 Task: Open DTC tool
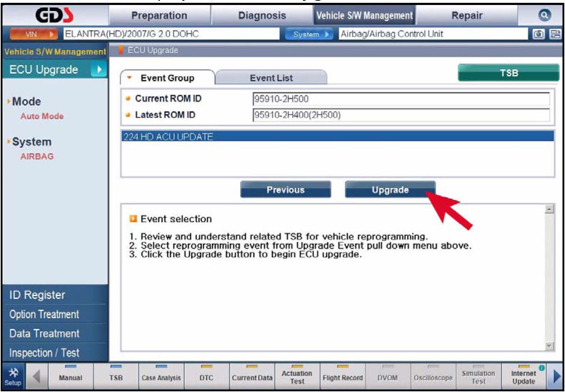[x=206, y=377]
